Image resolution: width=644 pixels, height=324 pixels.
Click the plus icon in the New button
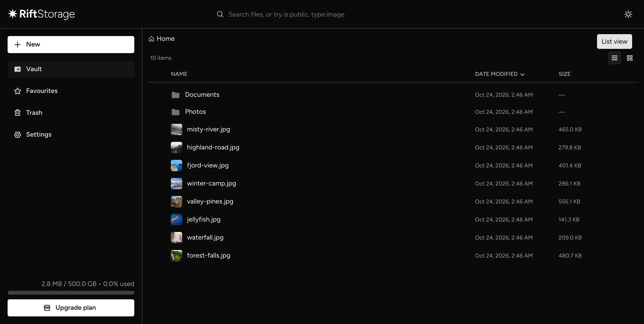(18, 44)
